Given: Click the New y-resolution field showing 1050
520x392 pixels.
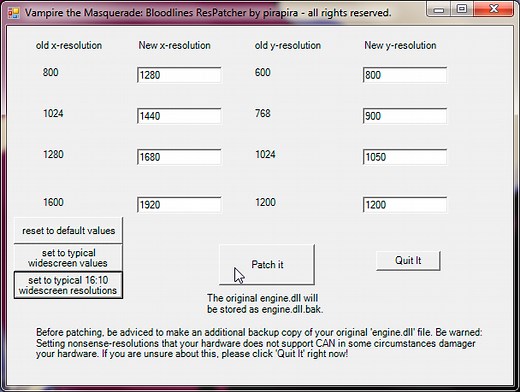Looking at the screenshot, I should click(405, 157).
